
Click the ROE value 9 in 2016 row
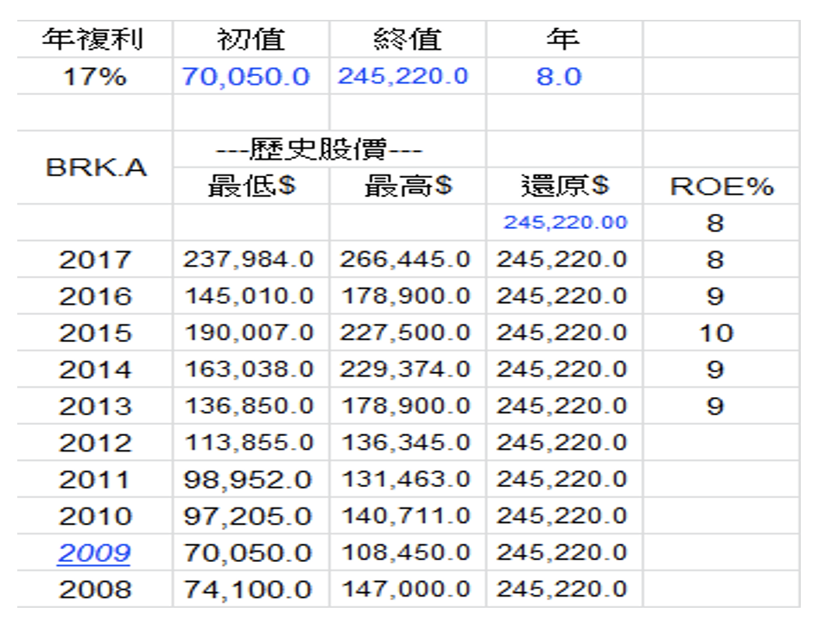pos(715,297)
